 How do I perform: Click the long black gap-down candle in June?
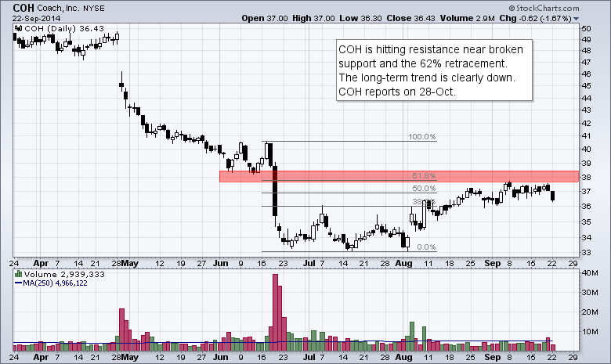[x=275, y=190]
